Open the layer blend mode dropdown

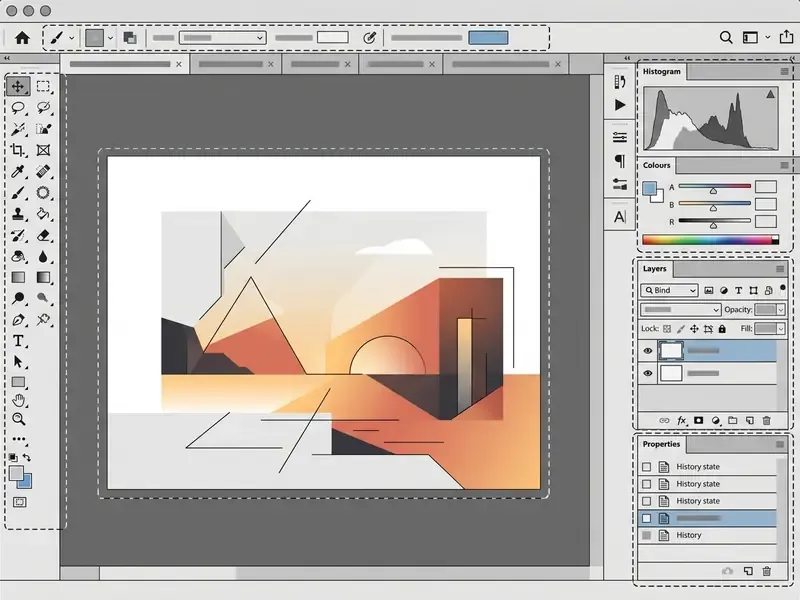click(681, 309)
